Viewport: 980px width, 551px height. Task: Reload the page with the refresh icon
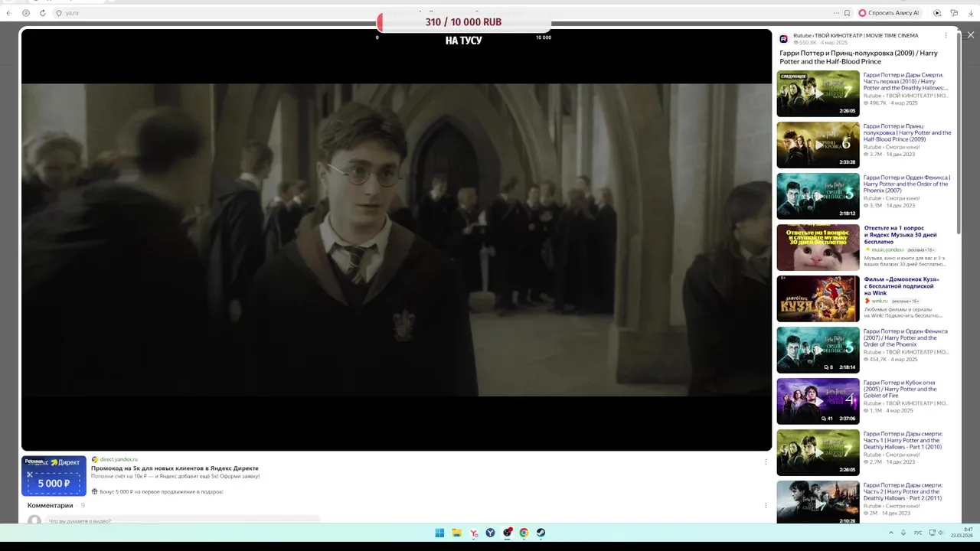(x=42, y=13)
